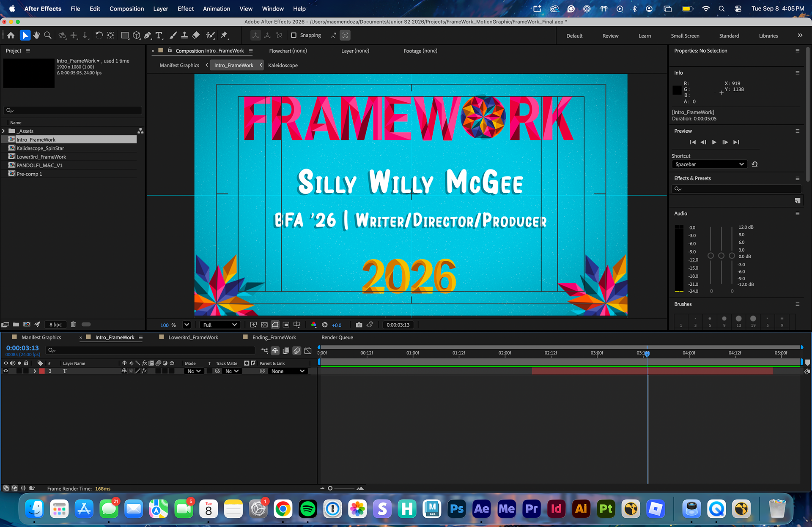
Task: Open Spotify from the dock
Action: [308, 509]
